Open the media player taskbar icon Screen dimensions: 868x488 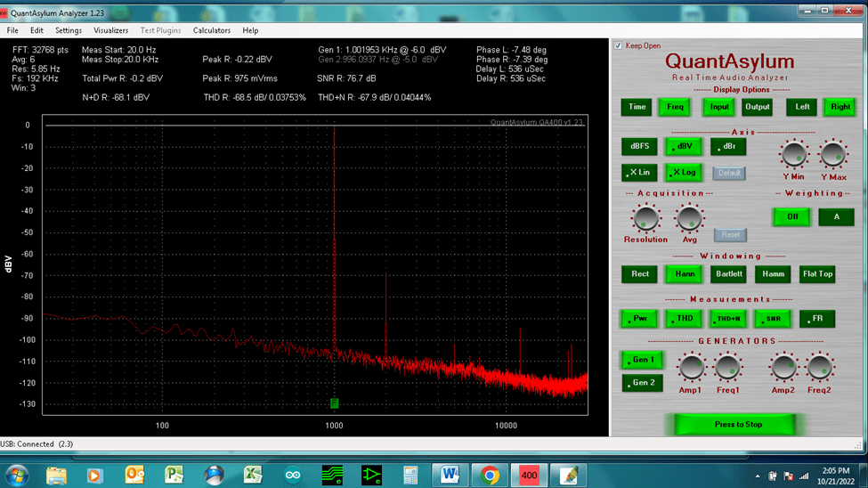tap(94, 476)
